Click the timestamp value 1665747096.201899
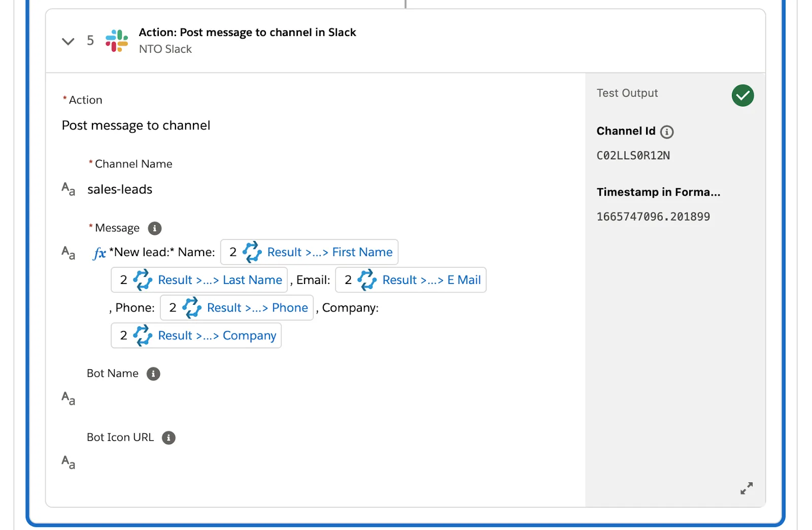The image size is (812, 530). pyautogui.click(x=653, y=217)
